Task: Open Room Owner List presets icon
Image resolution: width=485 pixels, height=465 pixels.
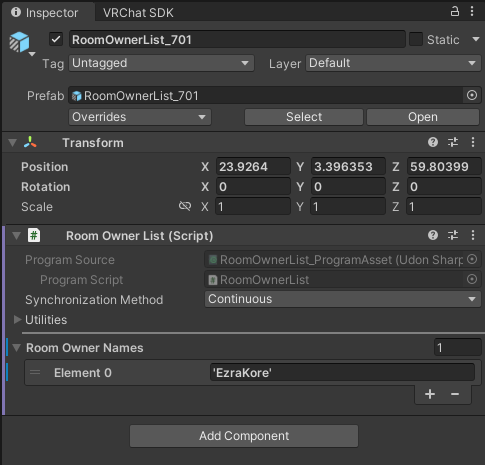Action: (x=453, y=235)
